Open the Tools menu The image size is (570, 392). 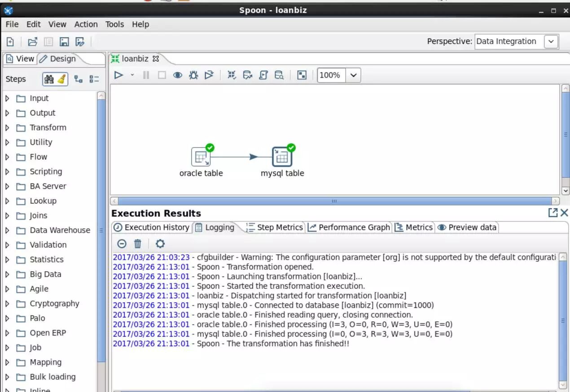(115, 24)
